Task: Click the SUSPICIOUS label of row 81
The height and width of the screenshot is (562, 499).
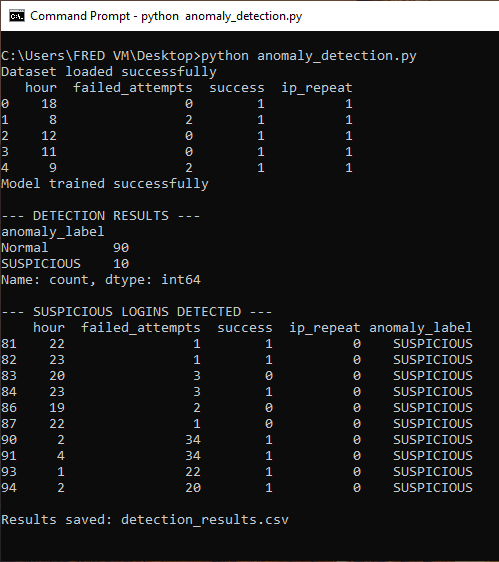Action: 433,344
